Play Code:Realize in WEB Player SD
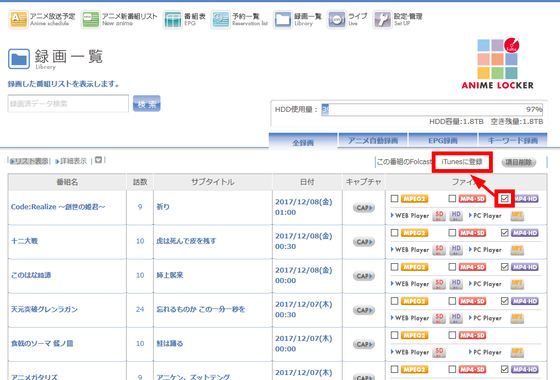 point(439,215)
